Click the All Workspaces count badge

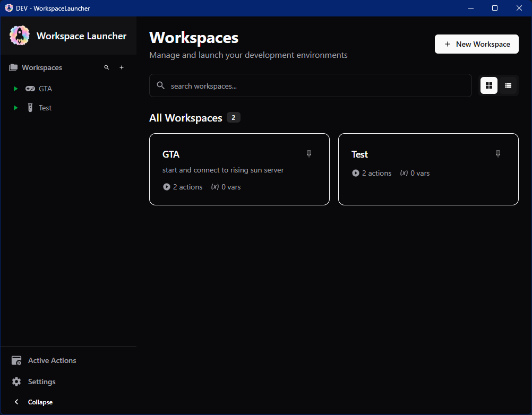click(234, 117)
